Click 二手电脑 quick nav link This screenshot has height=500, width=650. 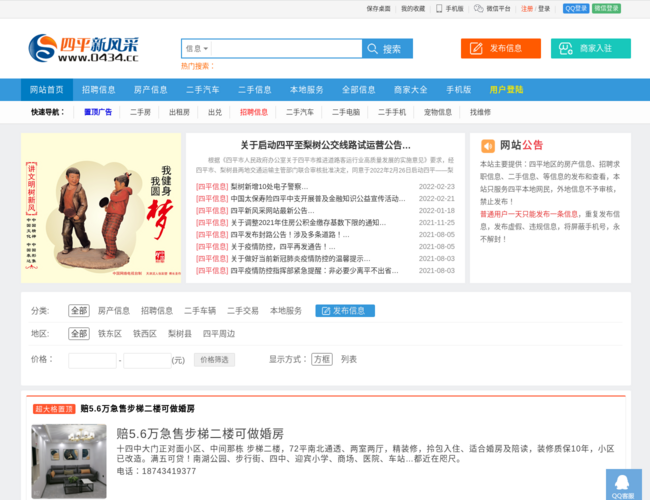tap(346, 112)
